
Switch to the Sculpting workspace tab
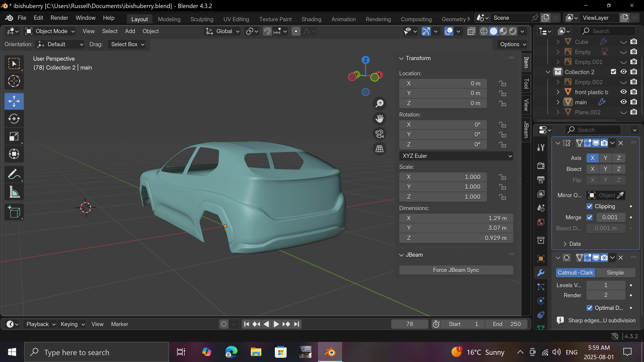202,19
